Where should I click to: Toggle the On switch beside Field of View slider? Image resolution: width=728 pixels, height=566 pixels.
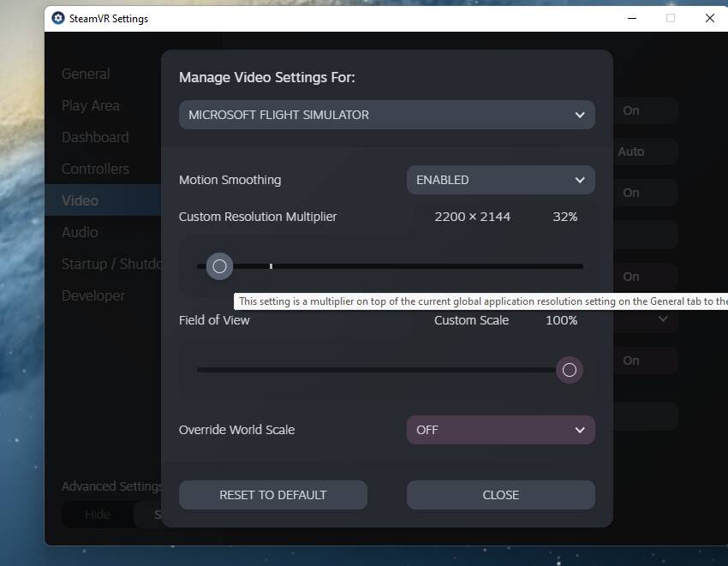(646, 360)
